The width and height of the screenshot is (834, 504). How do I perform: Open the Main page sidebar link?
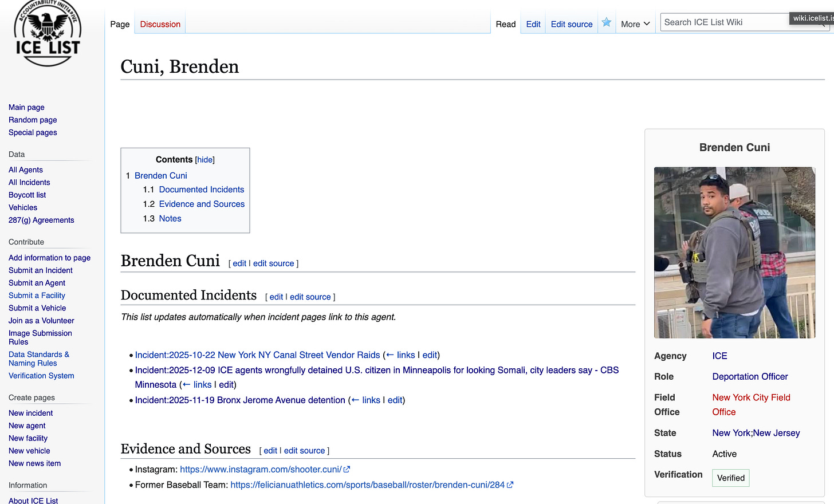pyautogui.click(x=26, y=107)
